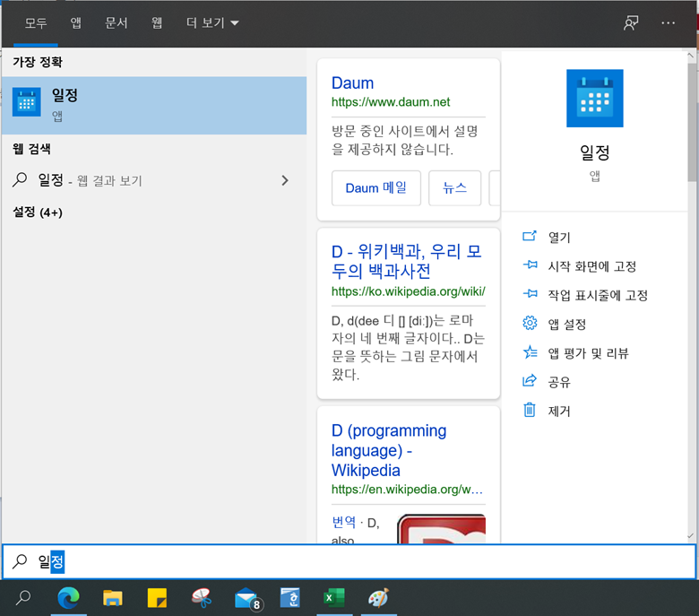This screenshot has width=699, height=616.
Task: Expand the 더 보기 dropdown
Action: point(212,23)
